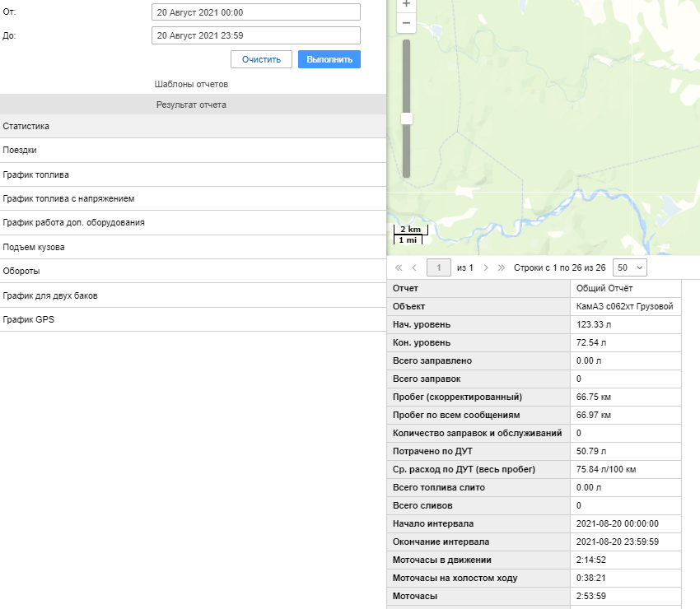Open the Шаблоны отчетов tab

191,84
